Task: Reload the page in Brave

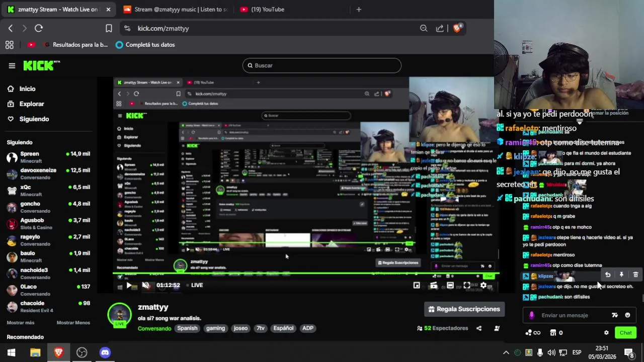Action: 39,28
